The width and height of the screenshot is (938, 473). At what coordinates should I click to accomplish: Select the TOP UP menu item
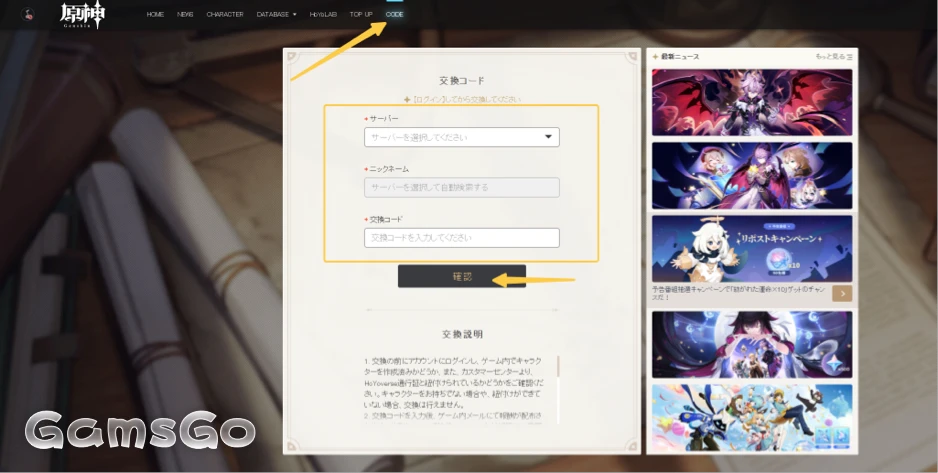[361, 15]
